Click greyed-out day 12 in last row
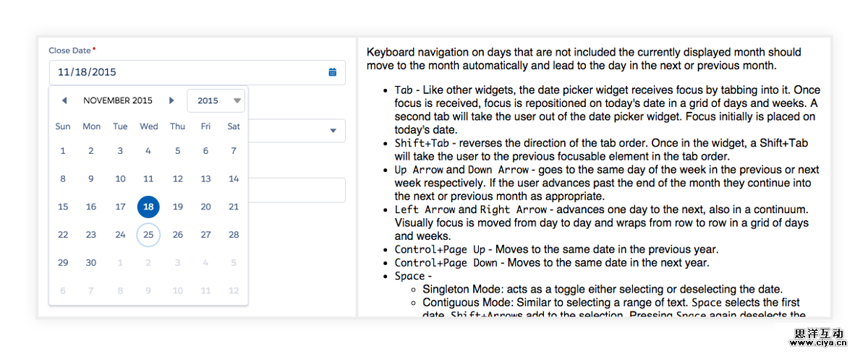The height and width of the screenshot is (354, 868). [234, 290]
